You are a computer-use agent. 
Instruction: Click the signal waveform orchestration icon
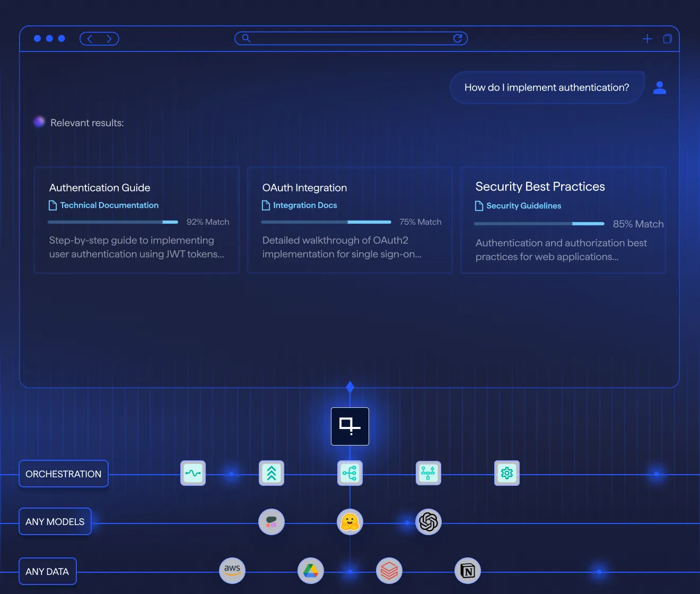(192, 473)
